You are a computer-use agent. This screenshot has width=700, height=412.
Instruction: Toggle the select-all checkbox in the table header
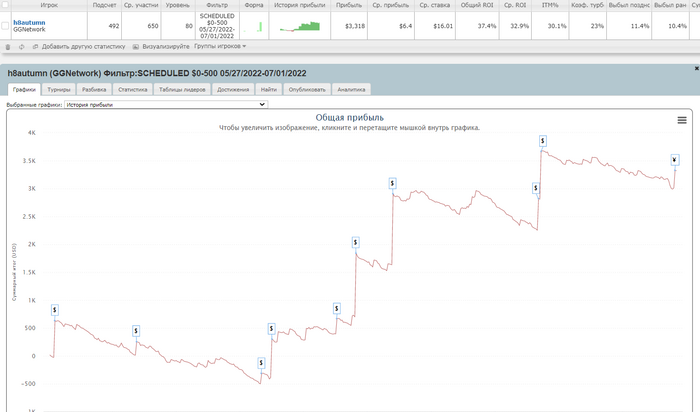pos(5,5)
